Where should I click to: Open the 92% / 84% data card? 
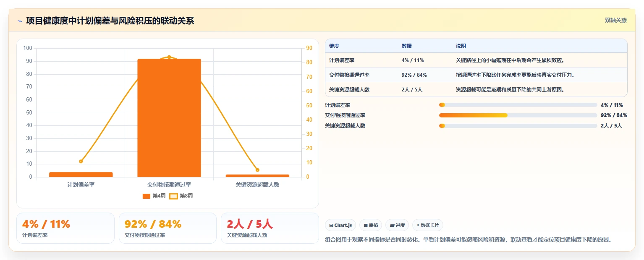[168, 228]
